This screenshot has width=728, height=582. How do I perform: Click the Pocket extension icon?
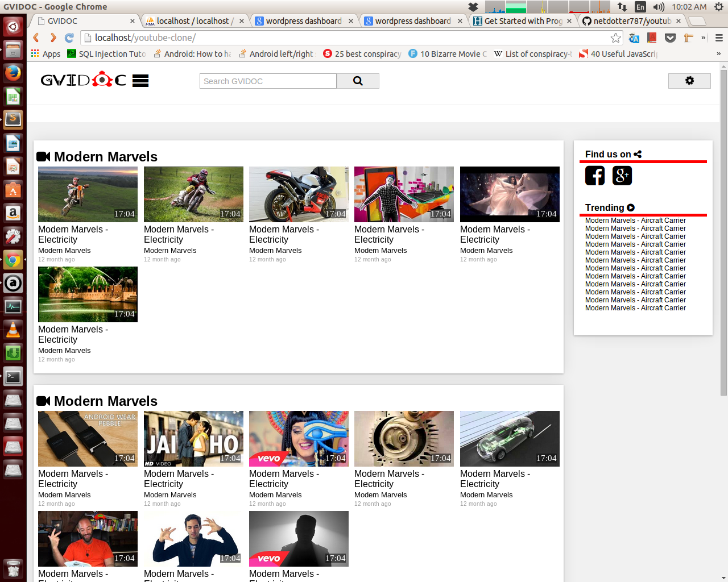coord(671,38)
